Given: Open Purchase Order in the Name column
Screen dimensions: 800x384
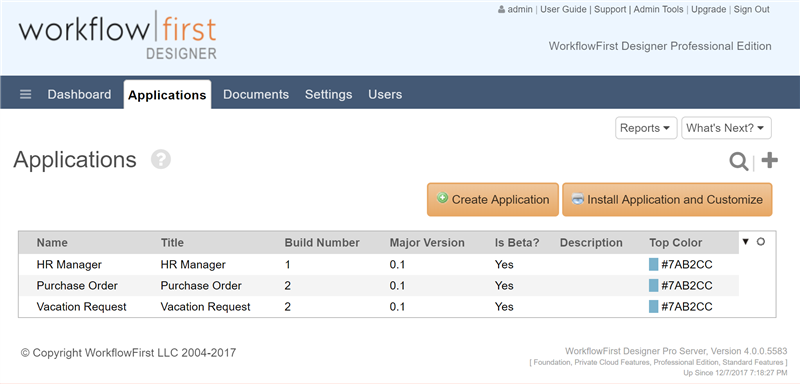Looking at the screenshot, I should [77, 286].
